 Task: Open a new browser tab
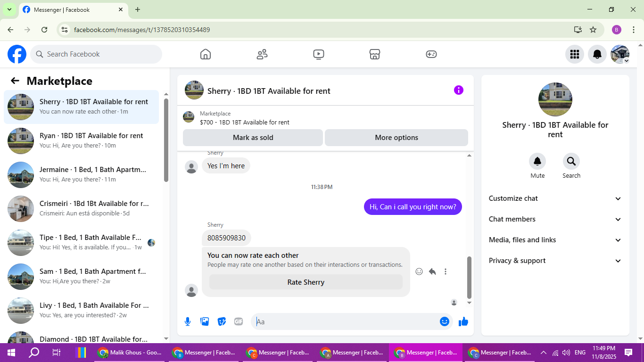(138, 9)
